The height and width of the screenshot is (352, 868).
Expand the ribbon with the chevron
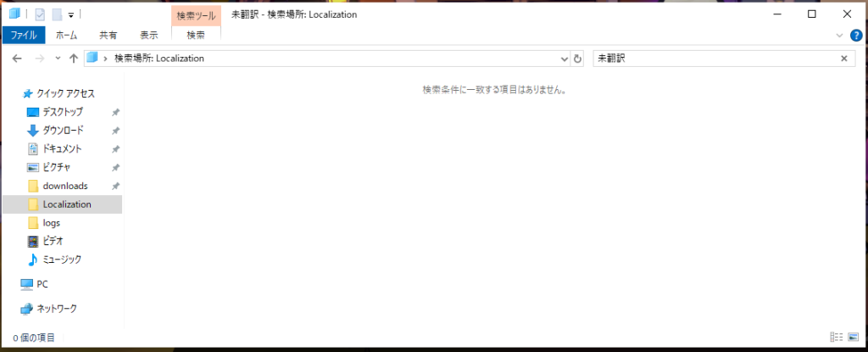click(840, 35)
